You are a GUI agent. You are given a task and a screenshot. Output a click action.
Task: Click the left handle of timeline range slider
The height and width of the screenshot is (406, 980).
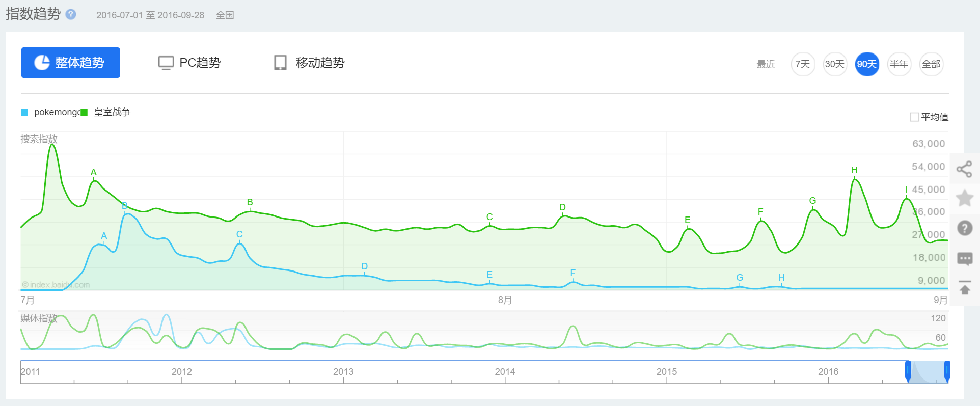click(908, 371)
